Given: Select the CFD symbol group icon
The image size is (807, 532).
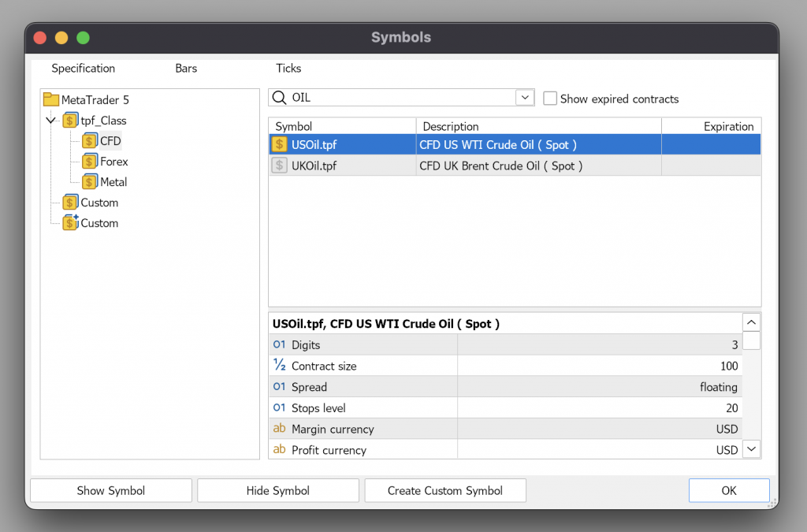Looking at the screenshot, I should point(90,141).
